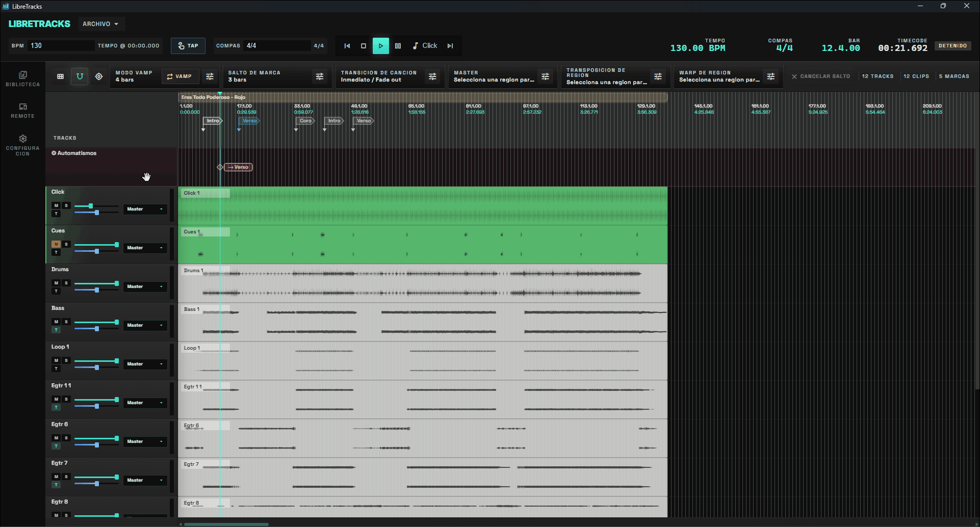Click the BPM input field

click(61, 46)
